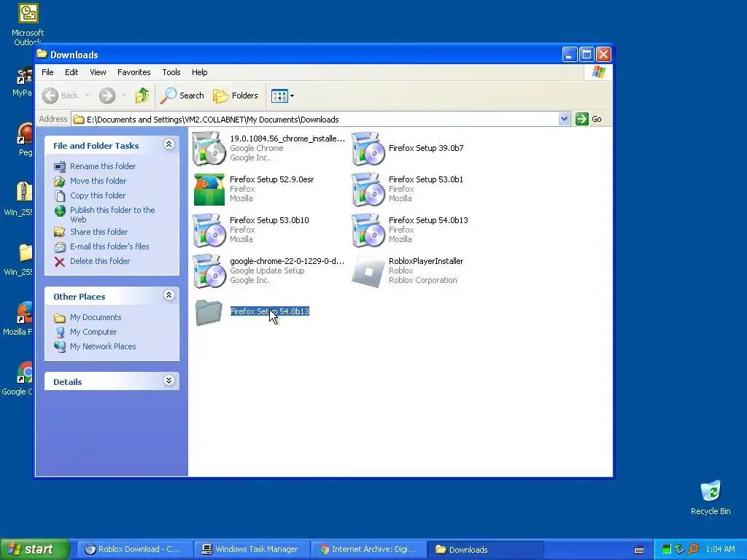Click the Forward navigation arrow icon
The width and height of the screenshot is (747, 560).
[x=107, y=96]
